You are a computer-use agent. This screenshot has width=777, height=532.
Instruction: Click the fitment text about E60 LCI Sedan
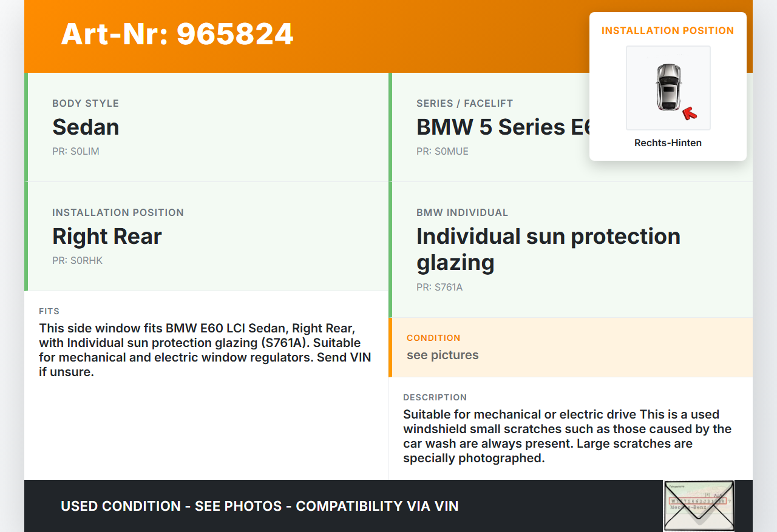tap(205, 350)
